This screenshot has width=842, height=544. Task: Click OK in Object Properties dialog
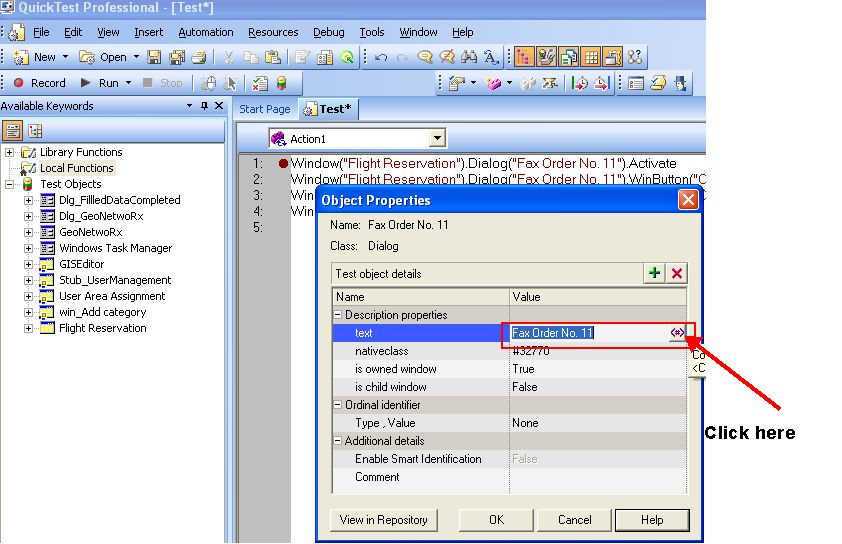click(496, 520)
